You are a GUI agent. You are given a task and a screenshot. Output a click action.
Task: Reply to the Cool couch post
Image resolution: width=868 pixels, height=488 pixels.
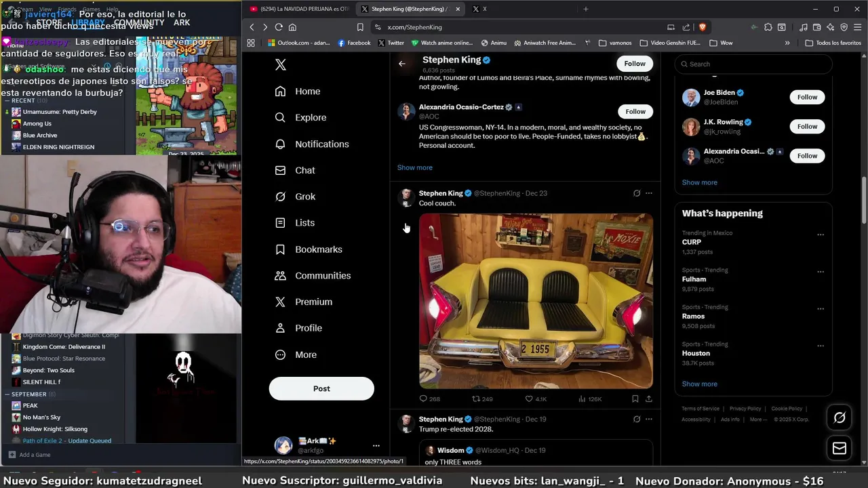[429, 399]
